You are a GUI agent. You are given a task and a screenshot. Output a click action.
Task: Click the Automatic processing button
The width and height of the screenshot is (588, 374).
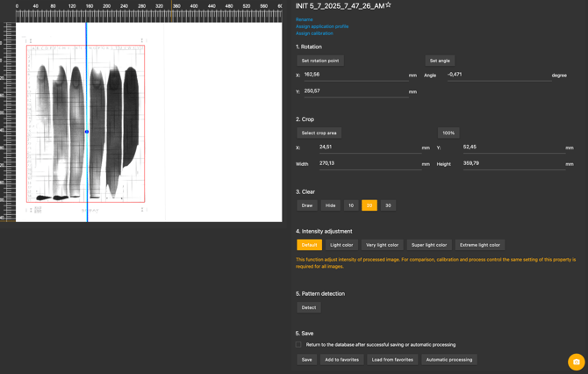coord(448,359)
